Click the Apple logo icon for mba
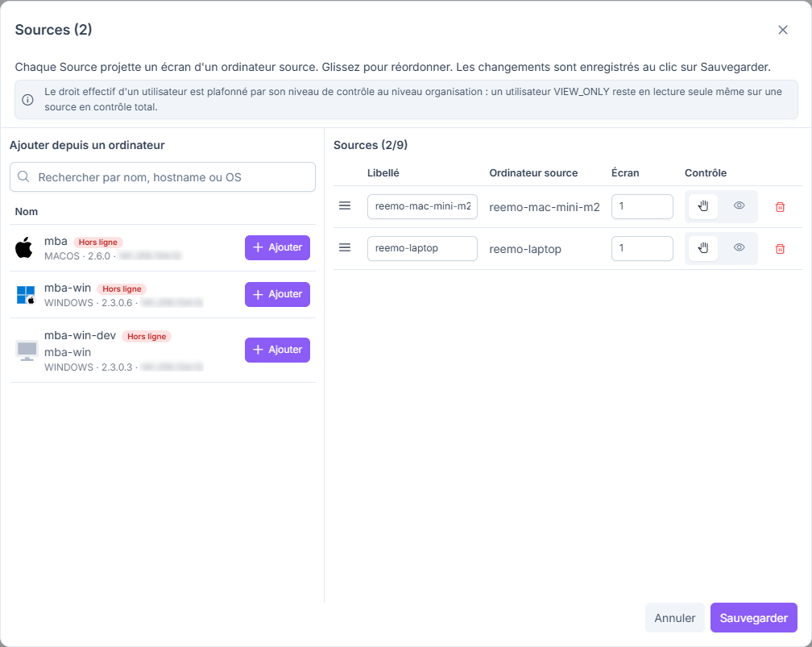 (24, 247)
